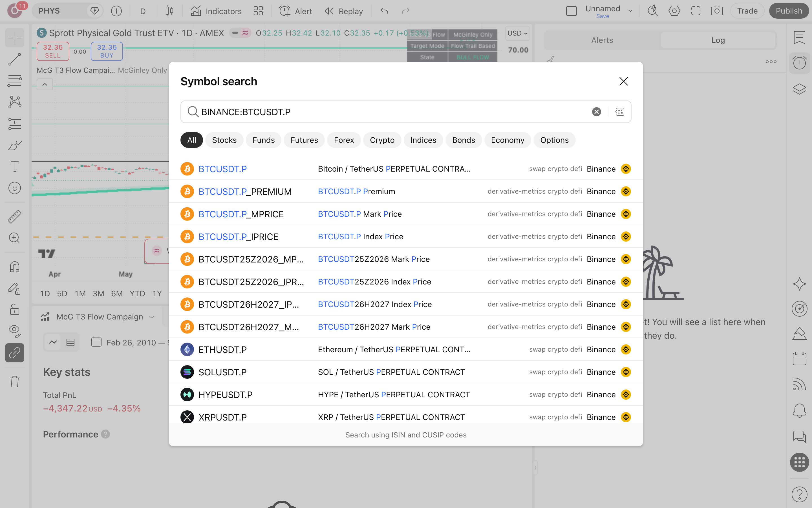Create an Alert from the toolbar

click(295, 11)
